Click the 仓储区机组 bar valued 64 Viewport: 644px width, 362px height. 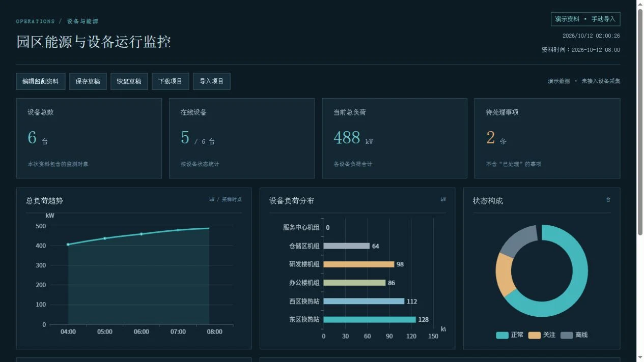347,246
